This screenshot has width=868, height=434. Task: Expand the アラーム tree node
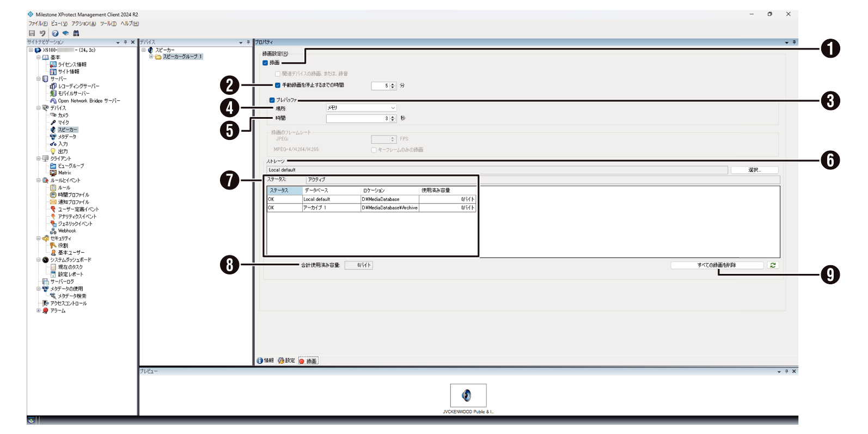tap(38, 311)
